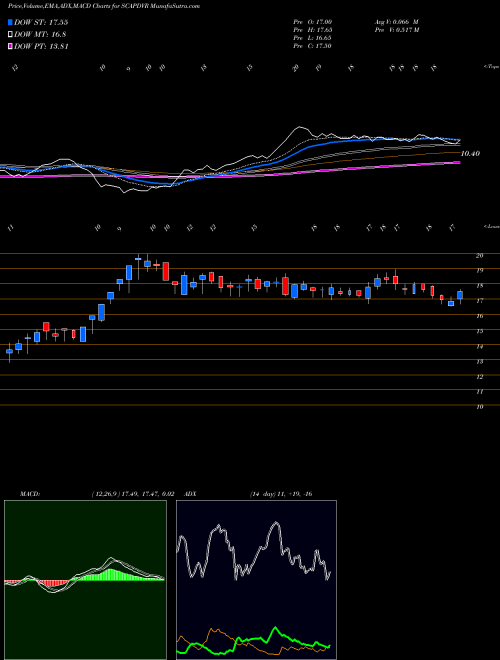Click the 'Avg V: 0.066 M' volume text
The width and height of the screenshot is (500, 660).
pyautogui.click(x=396, y=22)
